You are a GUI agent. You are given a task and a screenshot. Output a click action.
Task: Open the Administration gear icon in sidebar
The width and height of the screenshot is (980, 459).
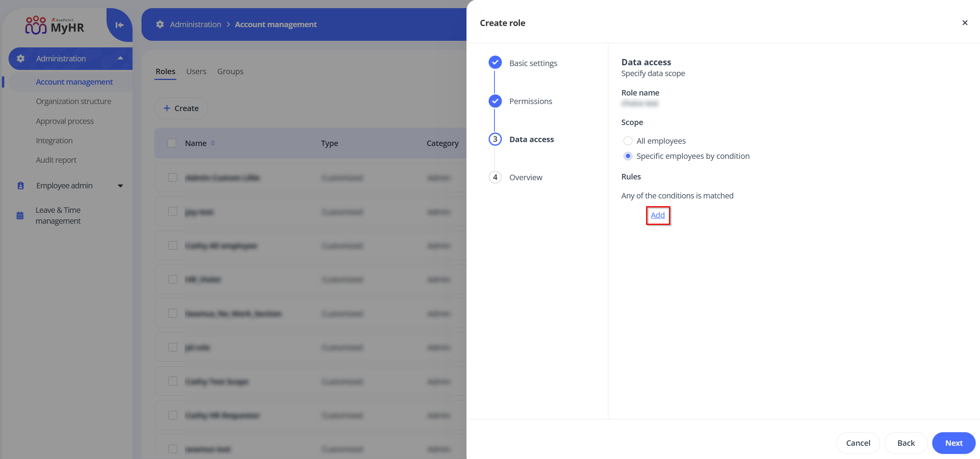tap(20, 58)
